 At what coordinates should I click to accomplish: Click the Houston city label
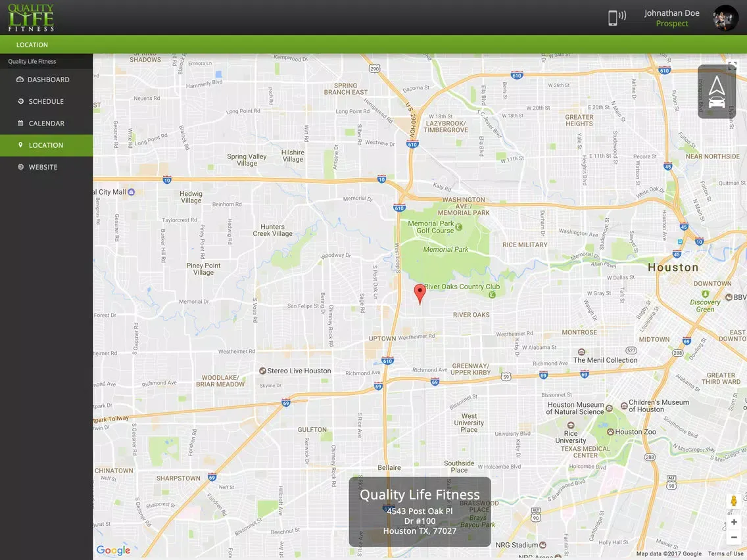[673, 268]
